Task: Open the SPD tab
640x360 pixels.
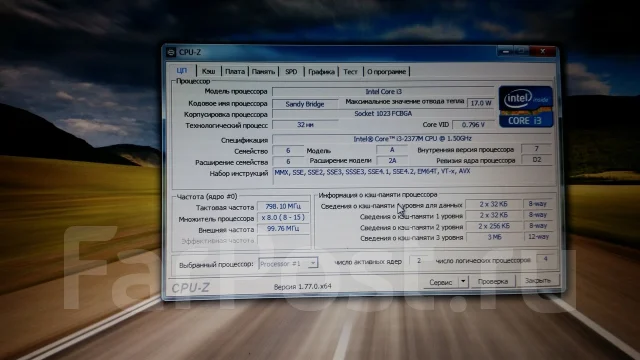Action: tap(291, 71)
